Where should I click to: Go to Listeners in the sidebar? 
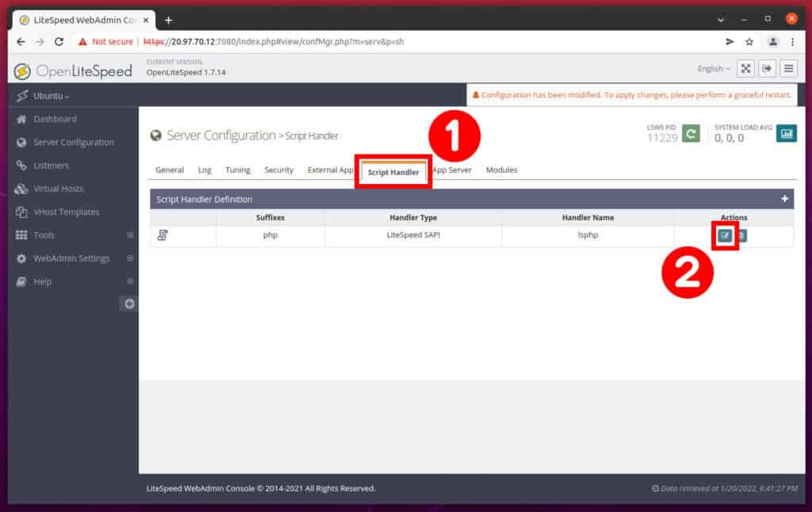point(51,166)
